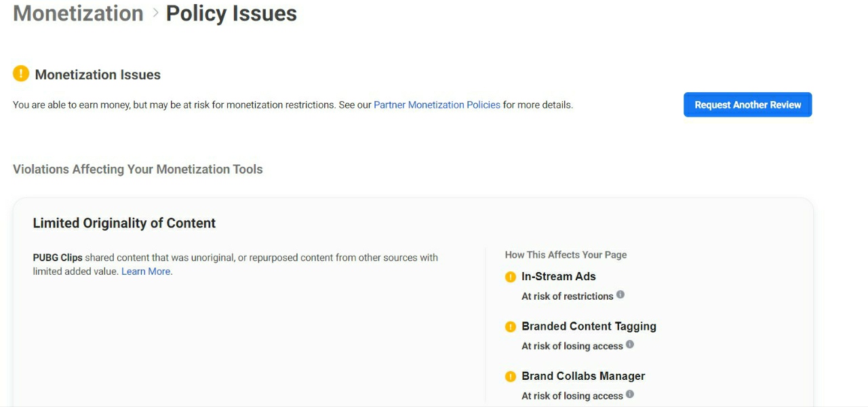The height and width of the screenshot is (407, 868).
Task: Select the Branded Content Tagging label
Action: 589,326
